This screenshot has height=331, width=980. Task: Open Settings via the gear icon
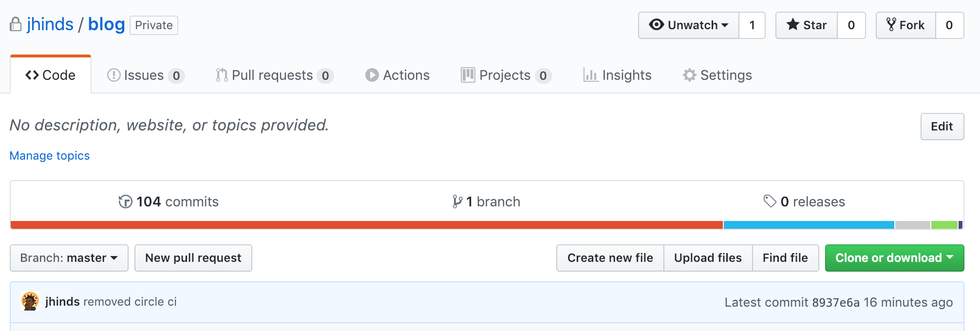689,75
